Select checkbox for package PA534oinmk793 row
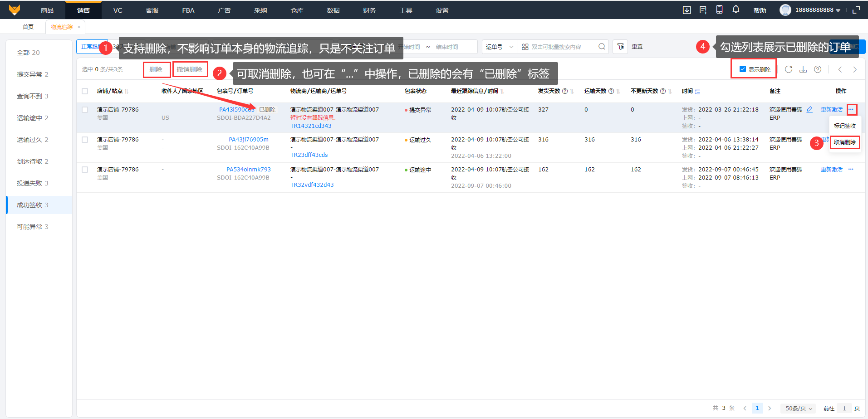The image size is (868, 419). [x=85, y=170]
